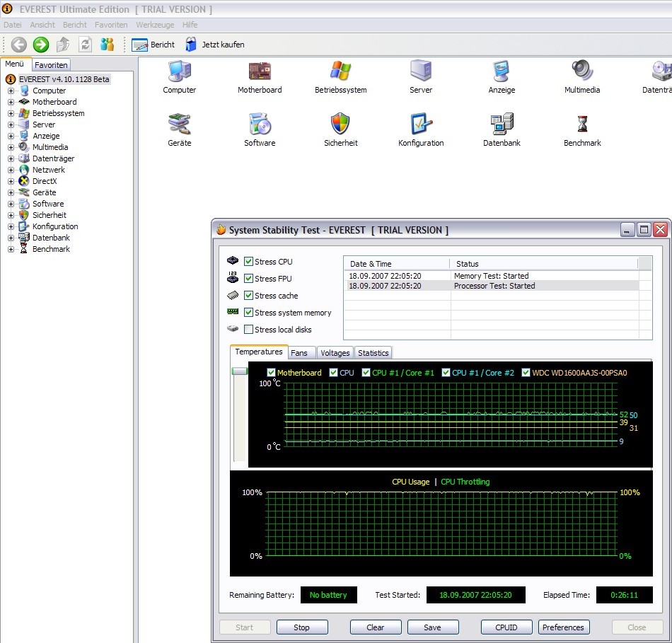
Task: Click the Jetzt kaufen toolbar button
Action: [x=215, y=45]
